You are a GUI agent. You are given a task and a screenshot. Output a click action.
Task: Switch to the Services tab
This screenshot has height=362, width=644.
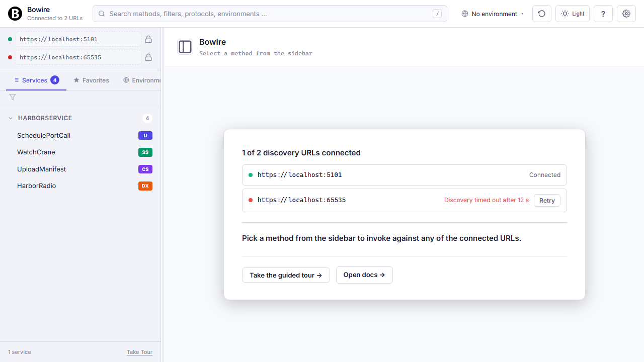pyautogui.click(x=36, y=80)
